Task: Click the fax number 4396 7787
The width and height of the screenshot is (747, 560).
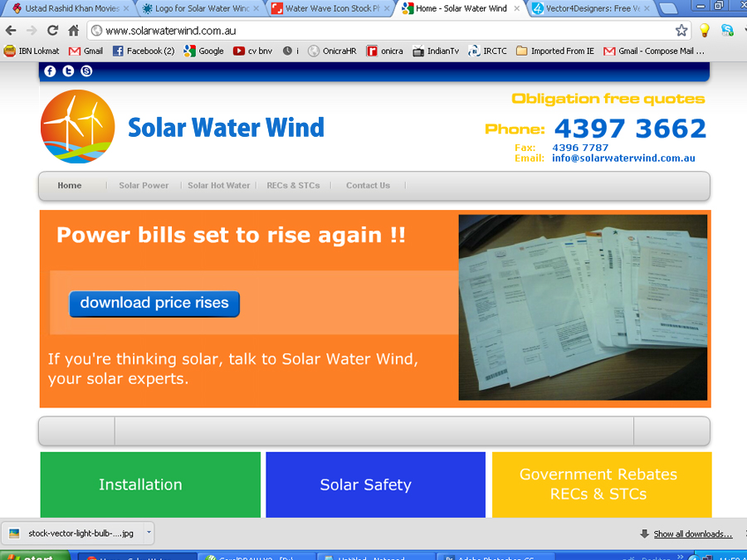Action: point(580,148)
